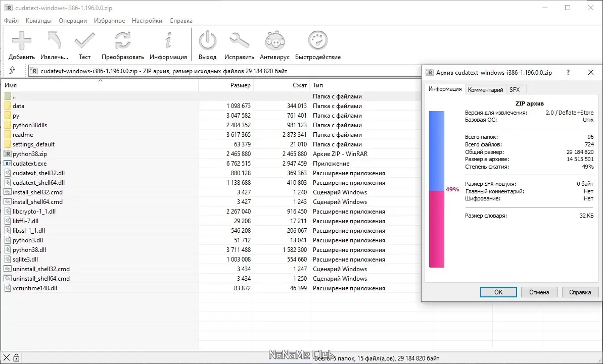Select the settings_default folder icon
Image resolution: width=603 pixels, height=364 pixels.
click(x=8, y=144)
